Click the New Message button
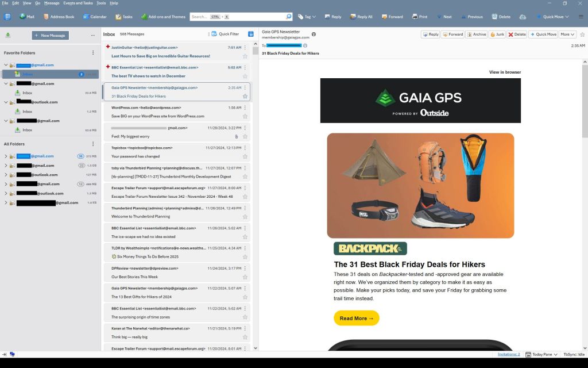 coord(50,36)
